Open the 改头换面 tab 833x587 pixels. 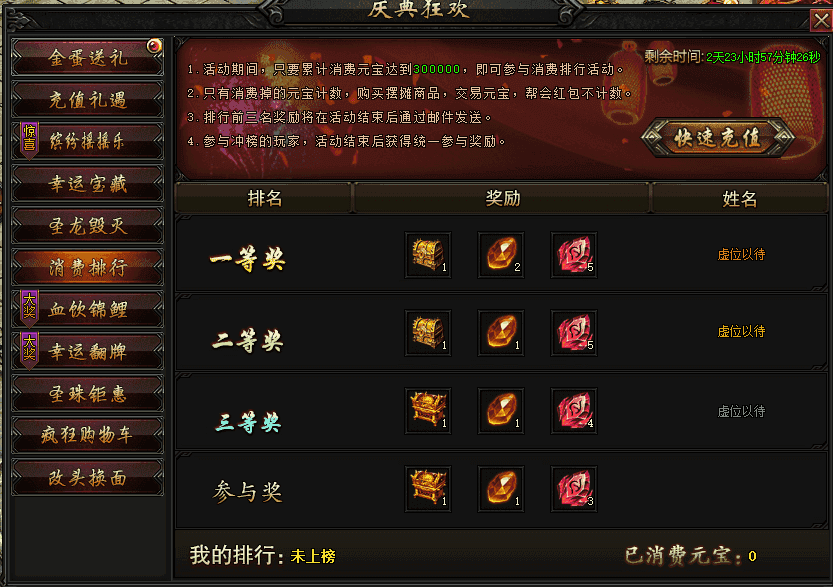pyautogui.click(x=88, y=478)
